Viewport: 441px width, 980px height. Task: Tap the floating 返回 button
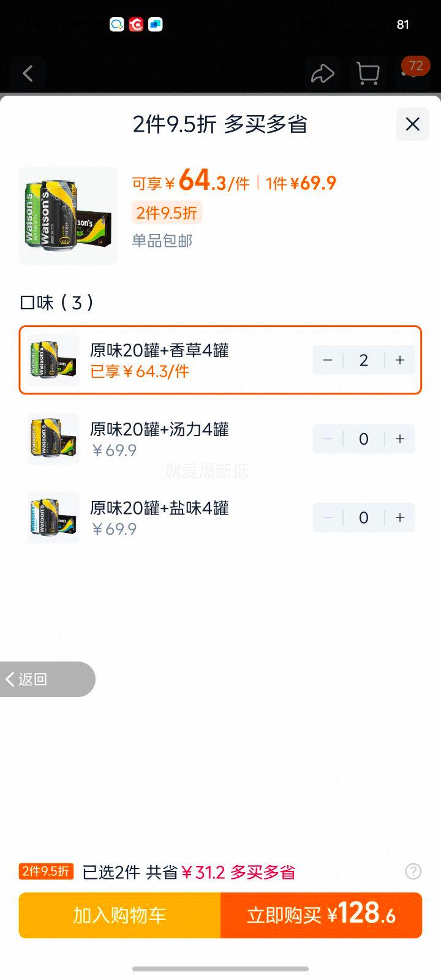47,679
